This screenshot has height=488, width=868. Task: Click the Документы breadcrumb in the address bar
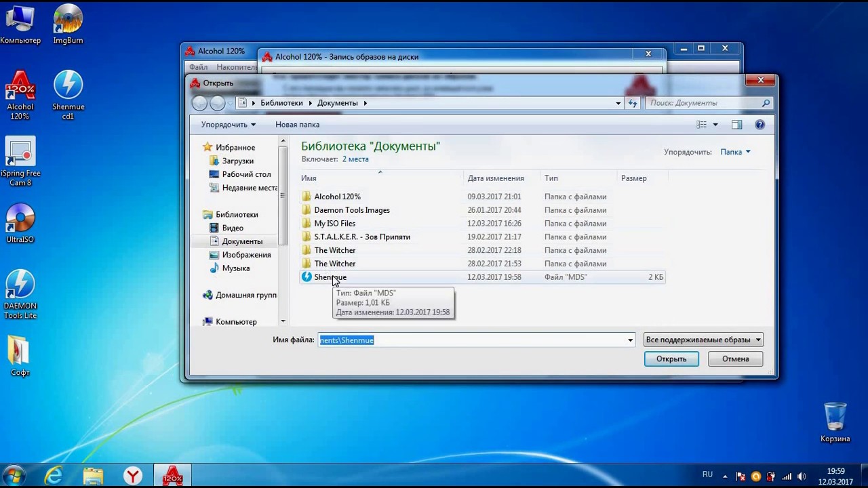[337, 103]
